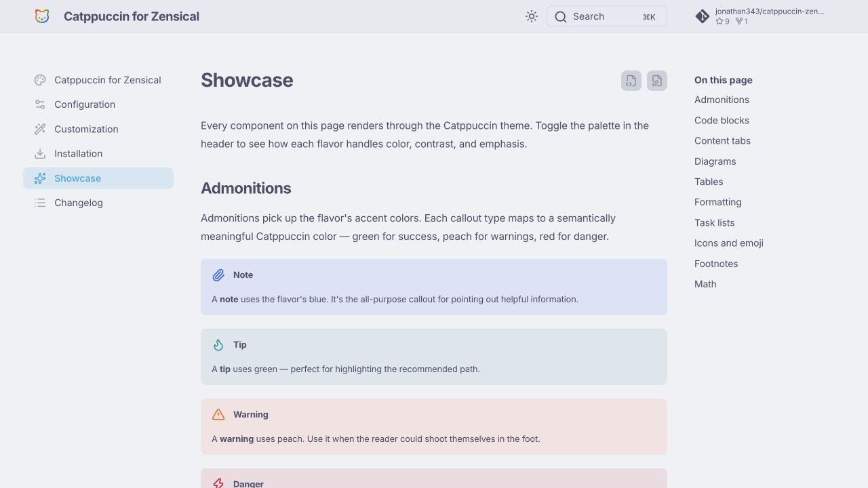Go to Content tabs in the page outline

(722, 141)
